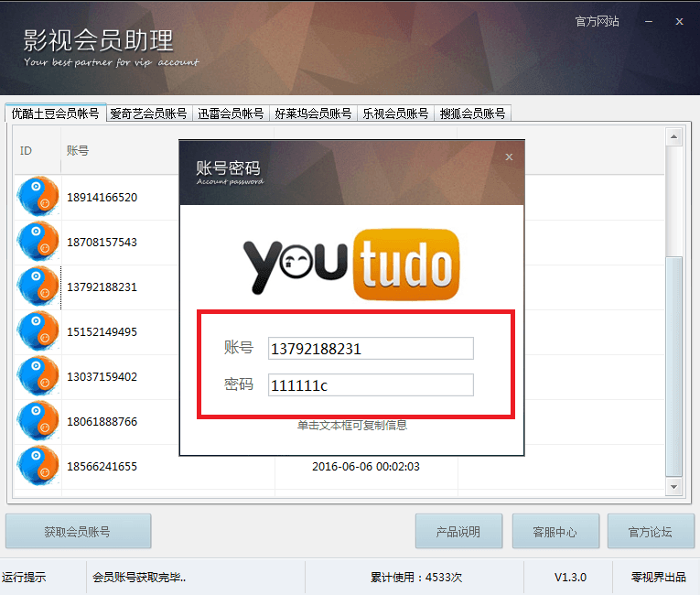Click the avatar icon beside account 18566241655
Screen dimensions: 700x595
(x=38, y=466)
